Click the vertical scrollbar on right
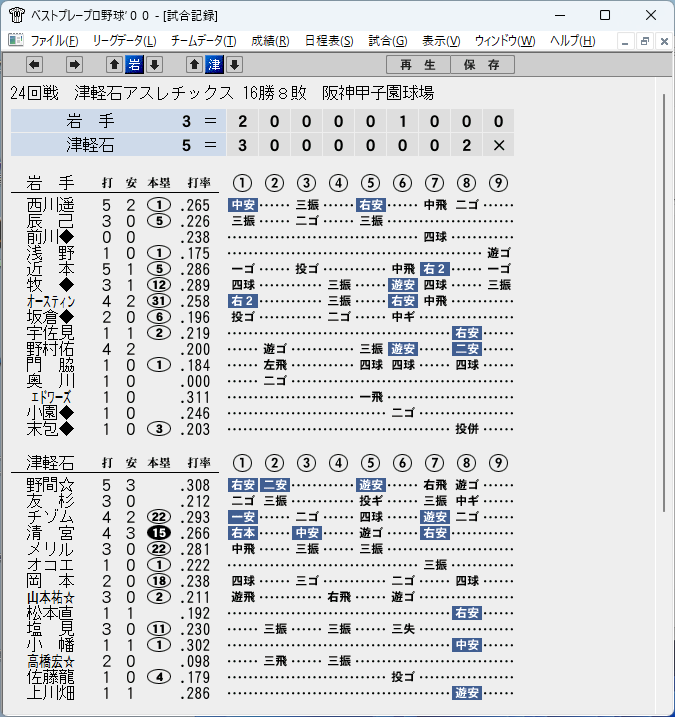Image resolution: width=675 pixels, height=717 pixels. (664, 302)
